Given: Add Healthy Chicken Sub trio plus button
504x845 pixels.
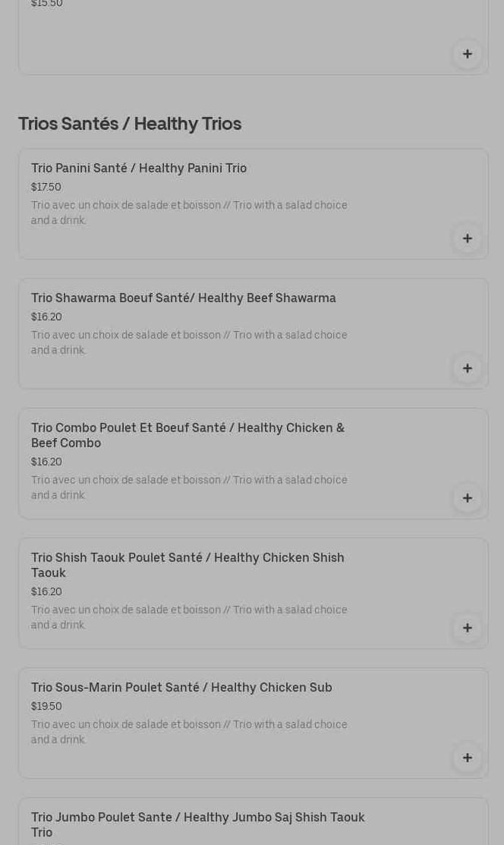Looking at the screenshot, I should (468, 758).
